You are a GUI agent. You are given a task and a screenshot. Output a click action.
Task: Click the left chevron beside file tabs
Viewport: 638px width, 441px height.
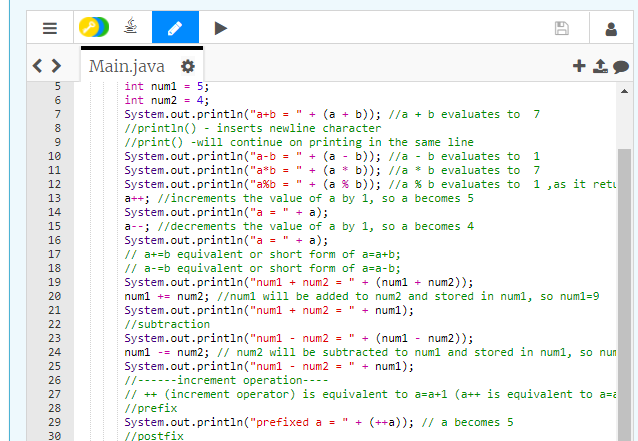pyautogui.click(x=39, y=67)
